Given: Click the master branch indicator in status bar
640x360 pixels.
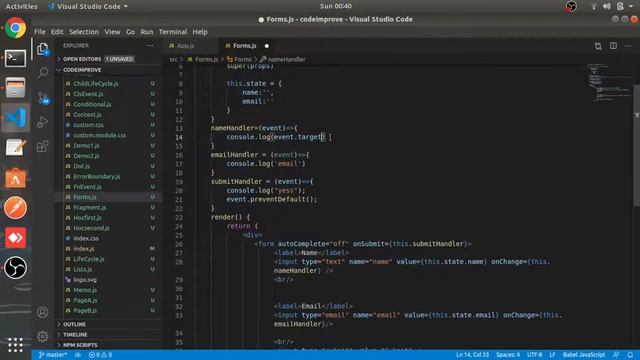Looking at the screenshot, I should (x=53, y=355).
